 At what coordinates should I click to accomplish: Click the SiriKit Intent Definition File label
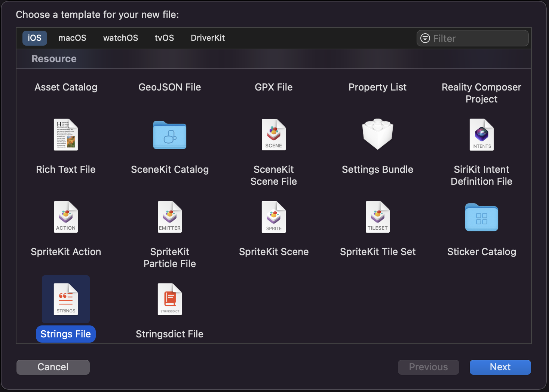[x=482, y=175]
